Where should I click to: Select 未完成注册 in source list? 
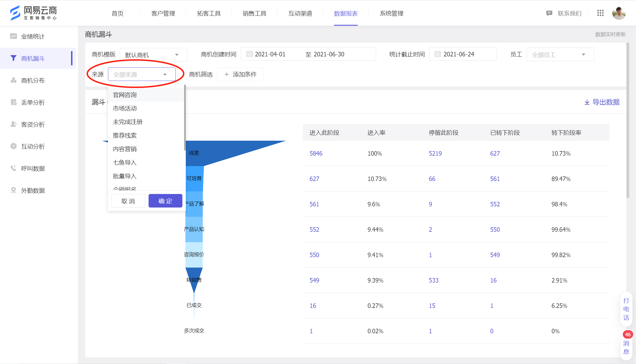coord(146,122)
